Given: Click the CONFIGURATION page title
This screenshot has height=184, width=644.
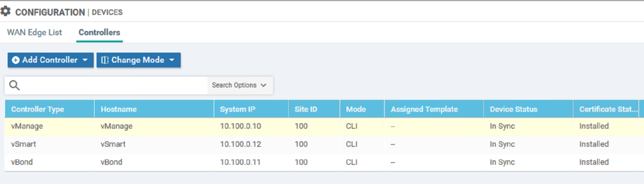Looking at the screenshot, I should [50, 12].
